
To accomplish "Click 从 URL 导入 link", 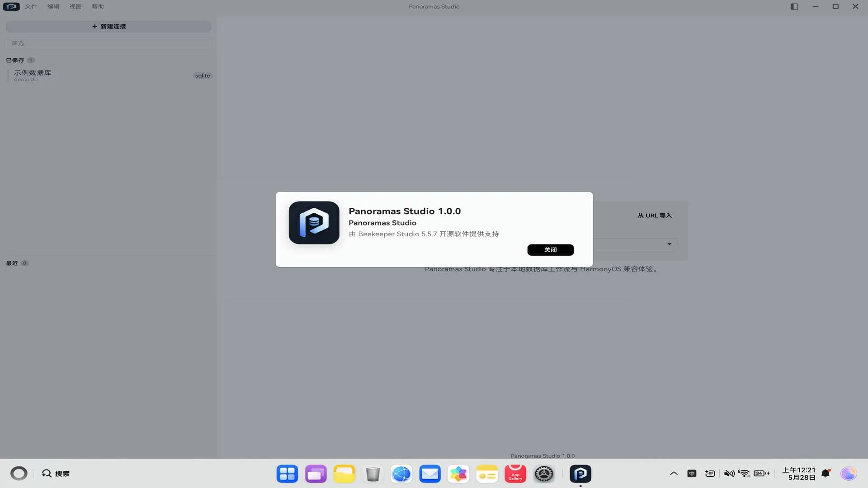I will pos(655,216).
